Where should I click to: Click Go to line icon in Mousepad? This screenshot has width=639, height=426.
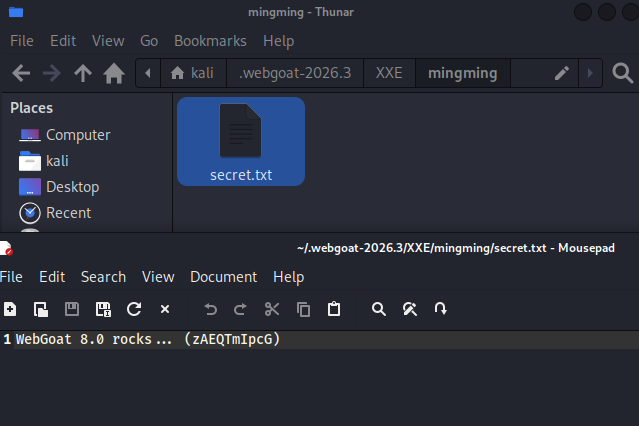point(441,309)
